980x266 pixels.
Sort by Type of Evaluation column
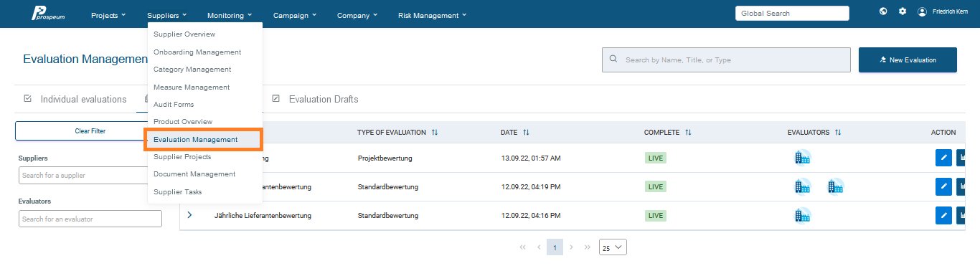(435, 133)
